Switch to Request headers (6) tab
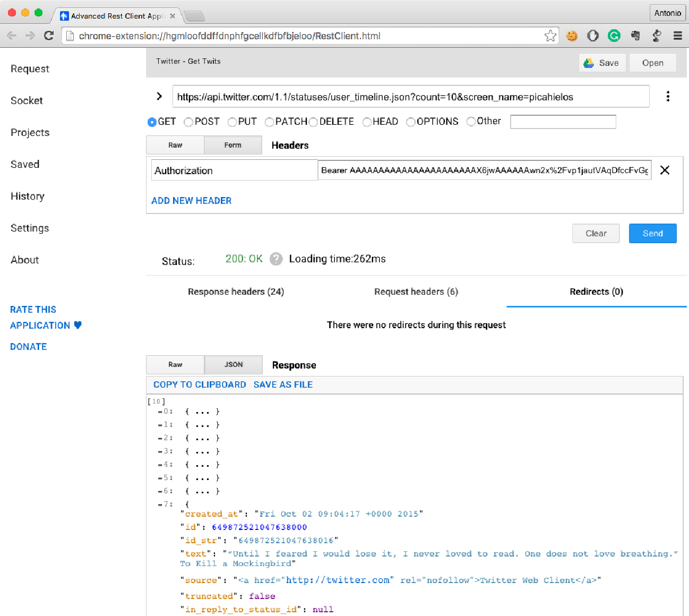Viewport: 689px width, 616px height. tap(416, 292)
